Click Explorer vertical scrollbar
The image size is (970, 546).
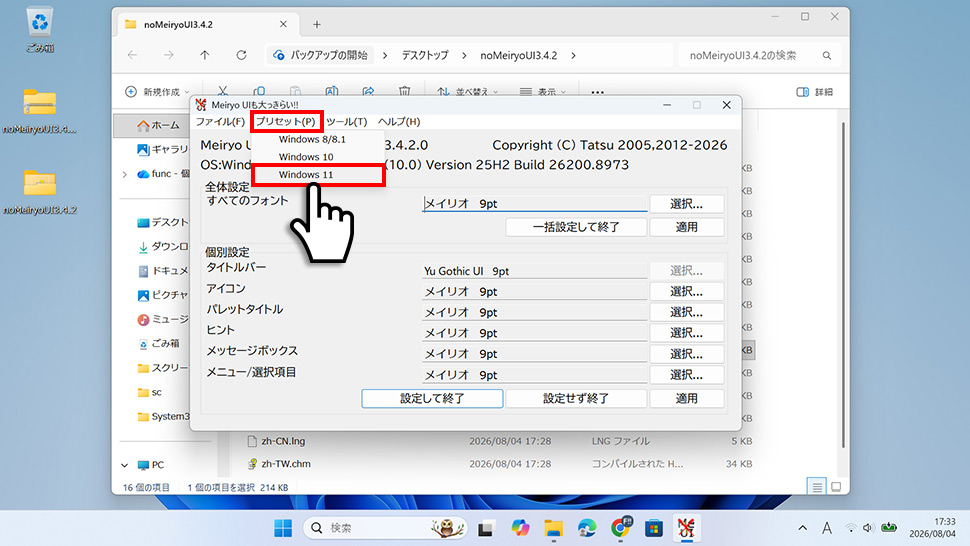pyautogui.click(x=843, y=284)
